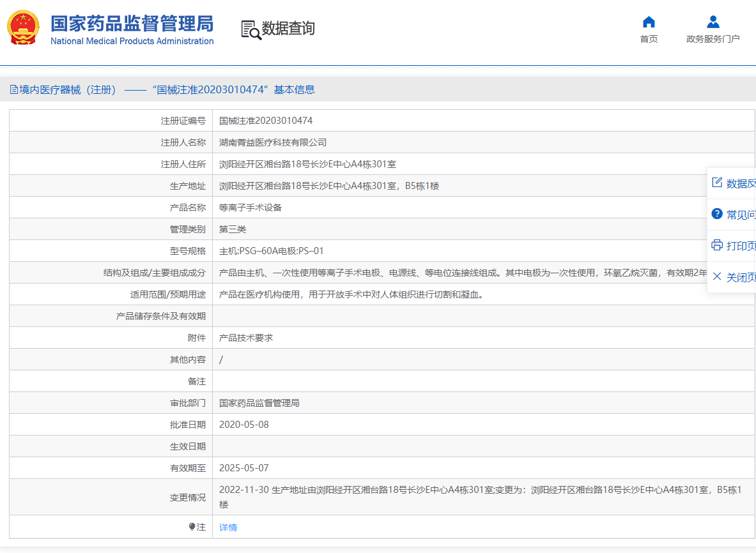Click the registration number 国械注准20203010474 cell
The width and height of the screenshot is (756, 553).
coord(266,121)
